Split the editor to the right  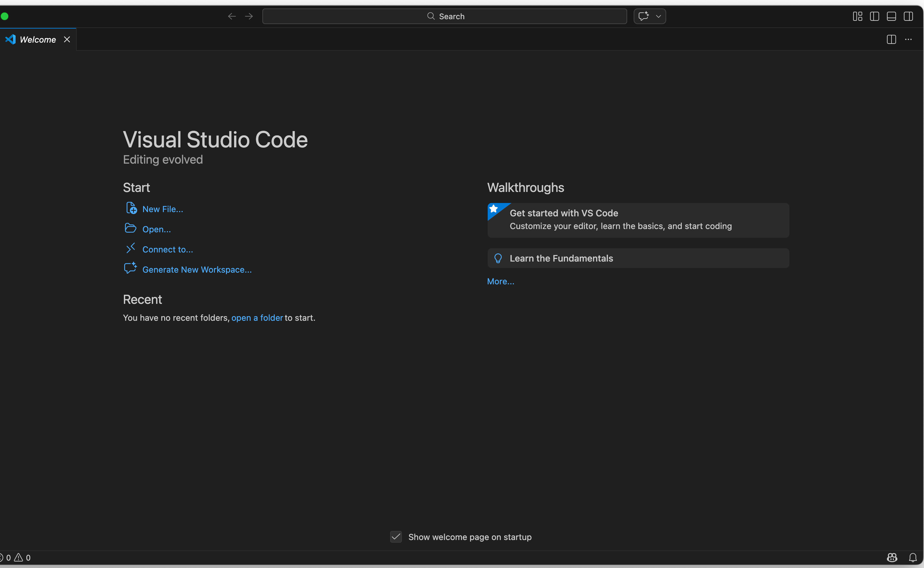pos(891,39)
